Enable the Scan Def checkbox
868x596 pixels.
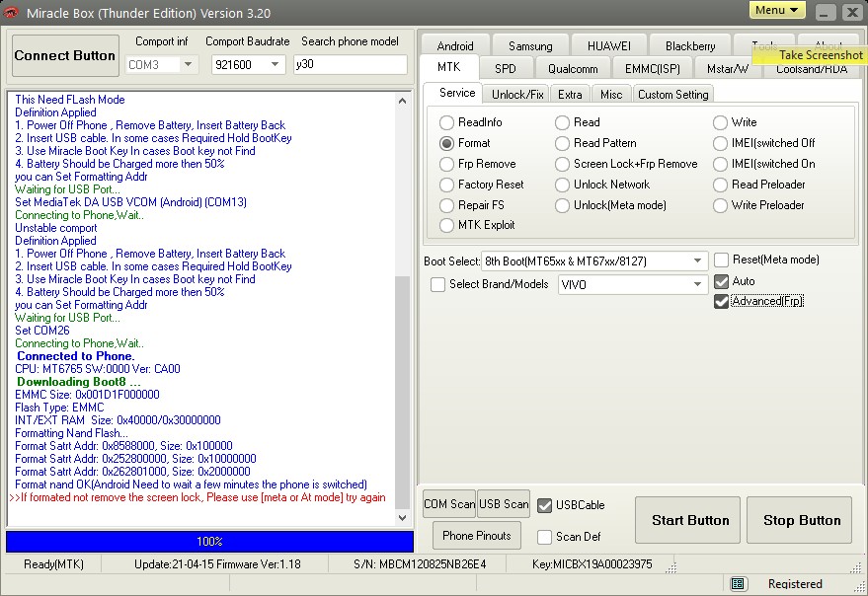point(545,537)
